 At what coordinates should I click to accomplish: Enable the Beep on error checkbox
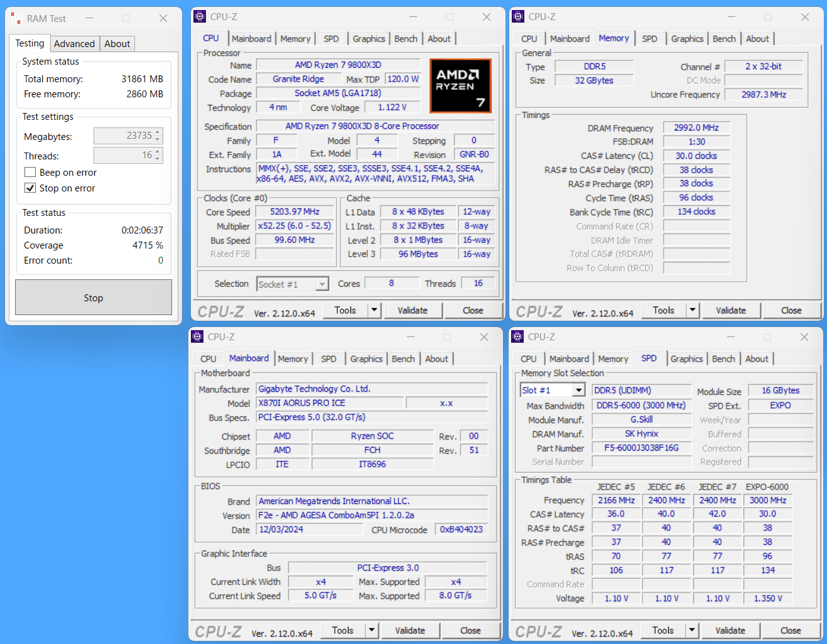pos(30,172)
